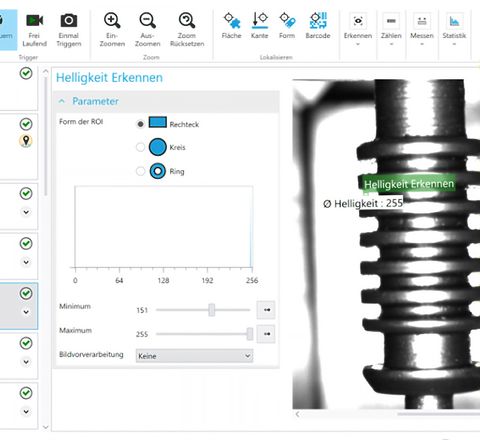Screen dimensions: 480x440
Task: Open the Messen tools dropdown
Action: coord(422,30)
